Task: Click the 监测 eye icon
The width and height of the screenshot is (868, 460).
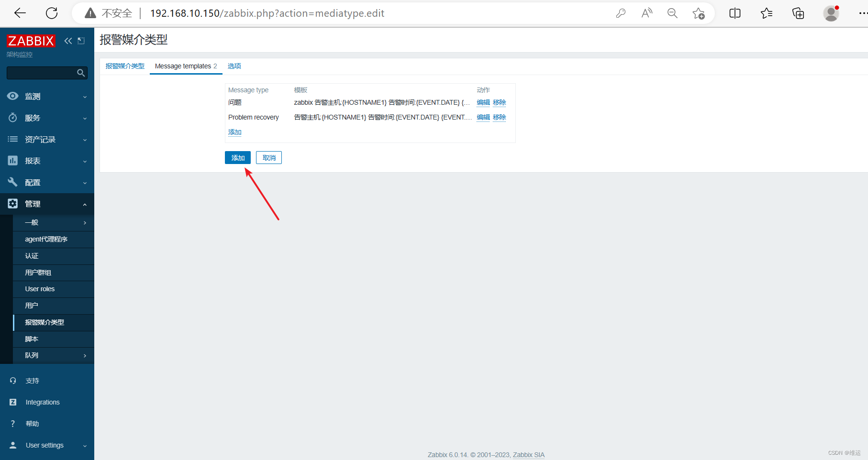Action: click(13, 96)
